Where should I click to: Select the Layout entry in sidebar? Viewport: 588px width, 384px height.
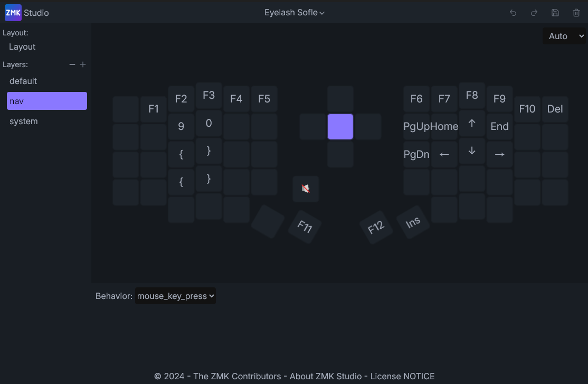pyautogui.click(x=22, y=46)
